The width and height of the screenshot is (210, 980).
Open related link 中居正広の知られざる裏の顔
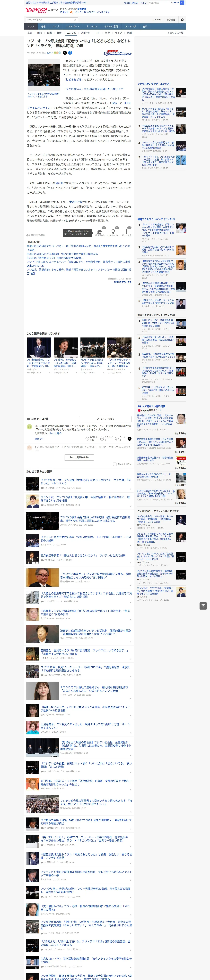point(62,254)
